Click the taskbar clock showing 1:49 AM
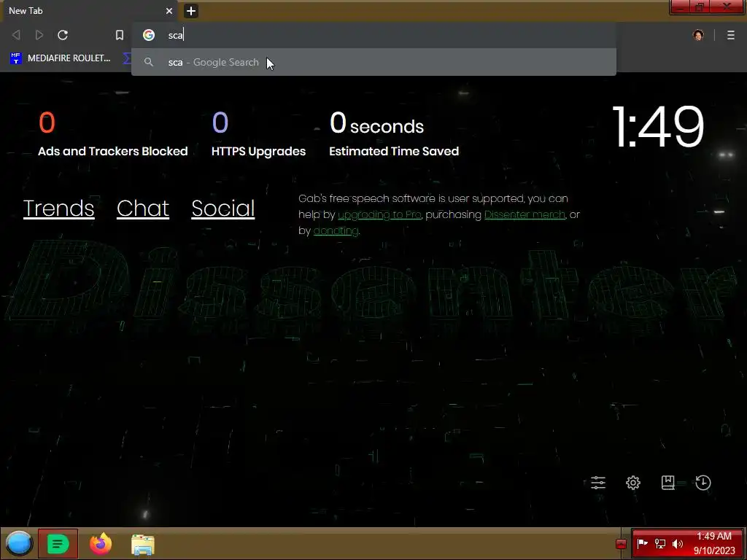Image resolution: width=747 pixels, height=560 pixels. click(714, 543)
